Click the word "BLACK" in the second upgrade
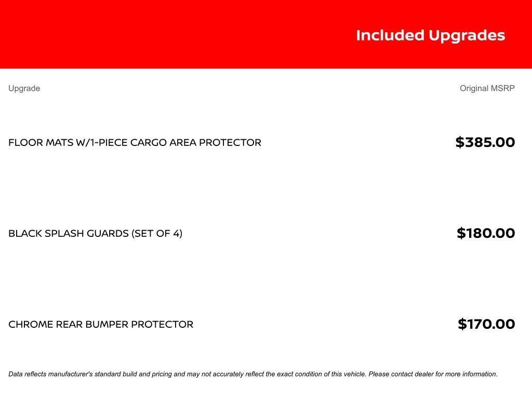The width and height of the screenshot is (532, 399). click(x=24, y=233)
